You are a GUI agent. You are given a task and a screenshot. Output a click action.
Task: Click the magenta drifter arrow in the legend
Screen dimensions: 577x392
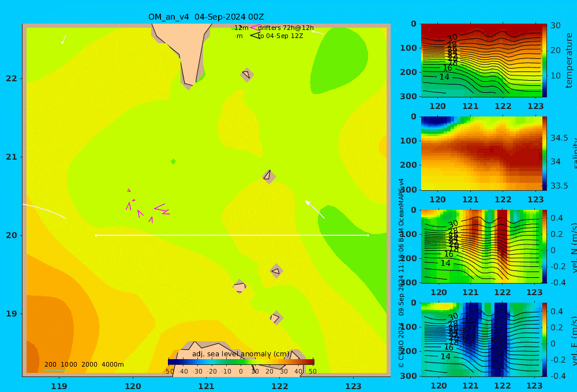tap(255, 28)
